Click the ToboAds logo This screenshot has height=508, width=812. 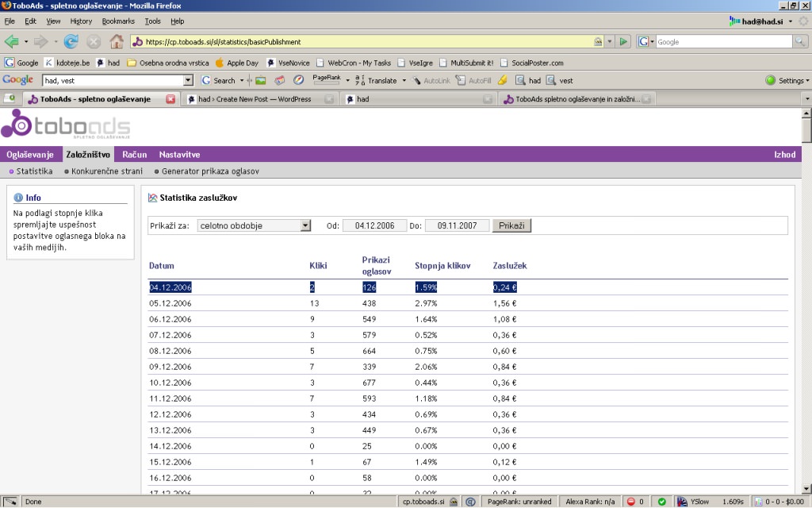pos(66,126)
